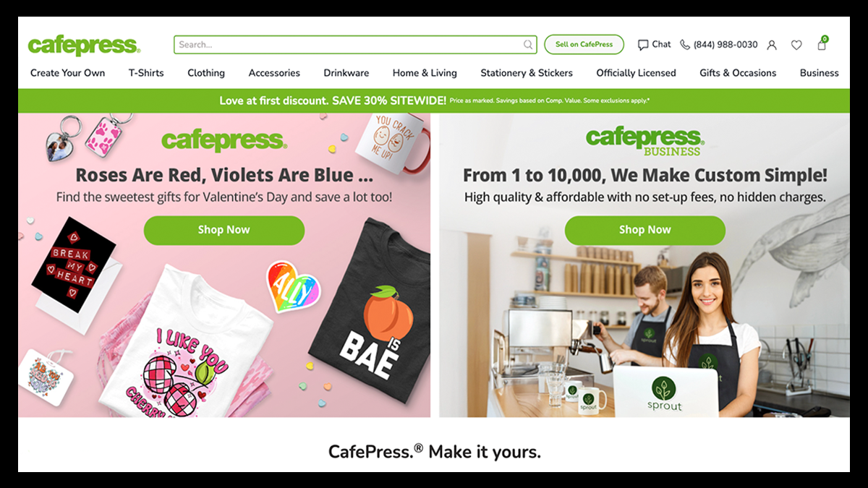Open the Drinkware menu
This screenshot has width=868, height=488.
pyautogui.click(x=346, y=73)
